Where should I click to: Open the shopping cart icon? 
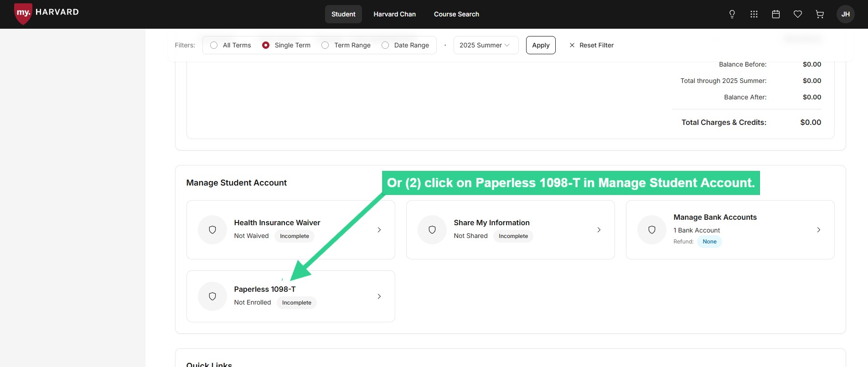click(820, 14)
